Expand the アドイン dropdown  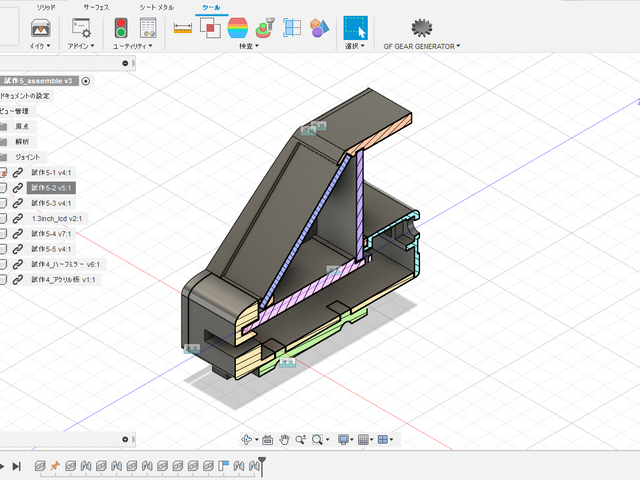click(80, 46)
